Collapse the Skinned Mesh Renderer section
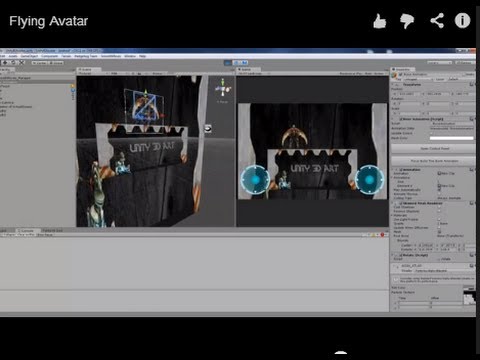 tap(393, 203)
